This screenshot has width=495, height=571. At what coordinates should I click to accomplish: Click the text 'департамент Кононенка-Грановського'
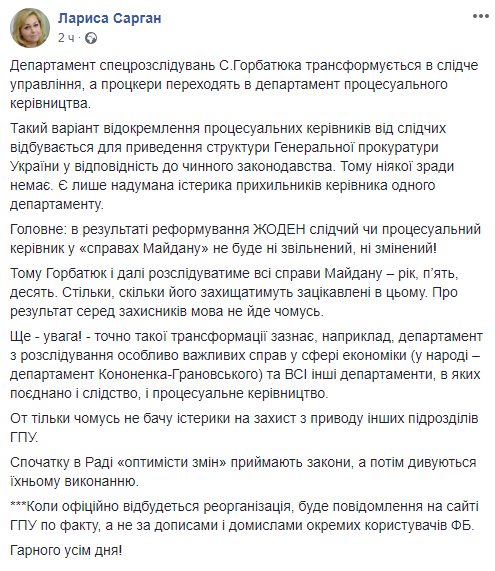click(x=134, y=374)
